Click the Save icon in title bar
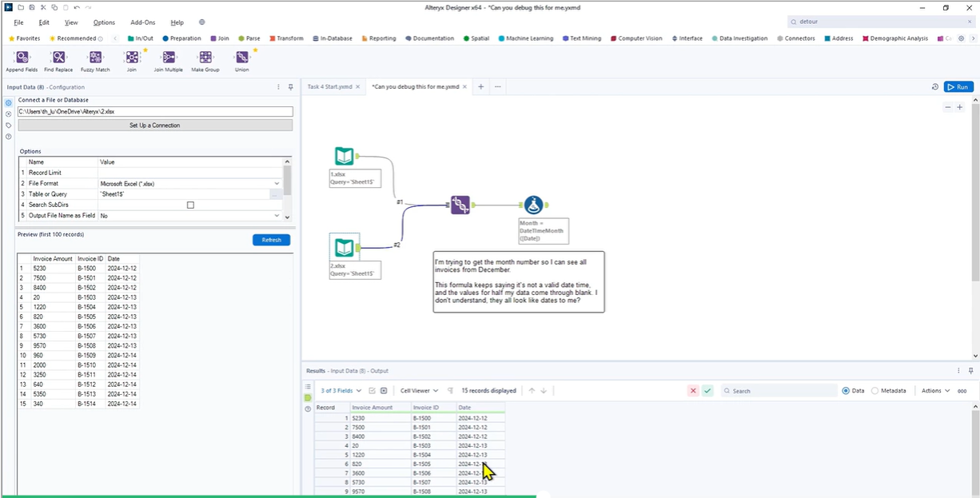The height and width of the screenshot is (498, 980). pyautogui.click(x=32, y=7)
